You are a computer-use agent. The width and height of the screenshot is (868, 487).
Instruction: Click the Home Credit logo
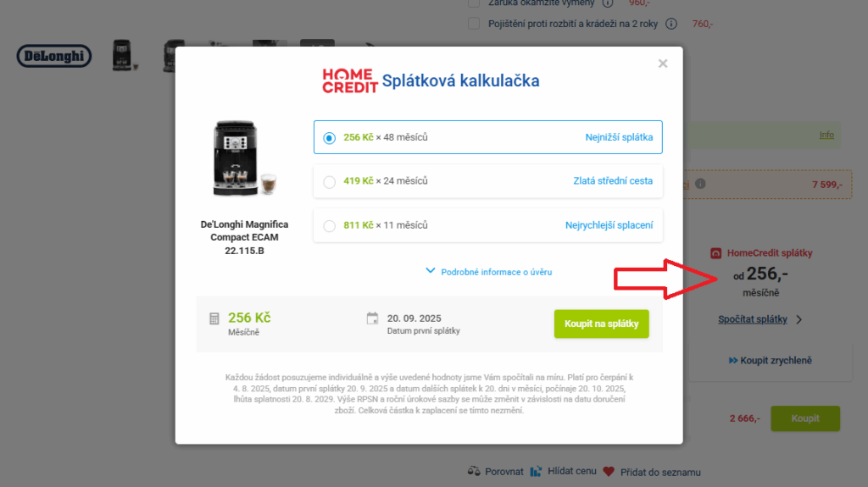[x=350, y=80]
